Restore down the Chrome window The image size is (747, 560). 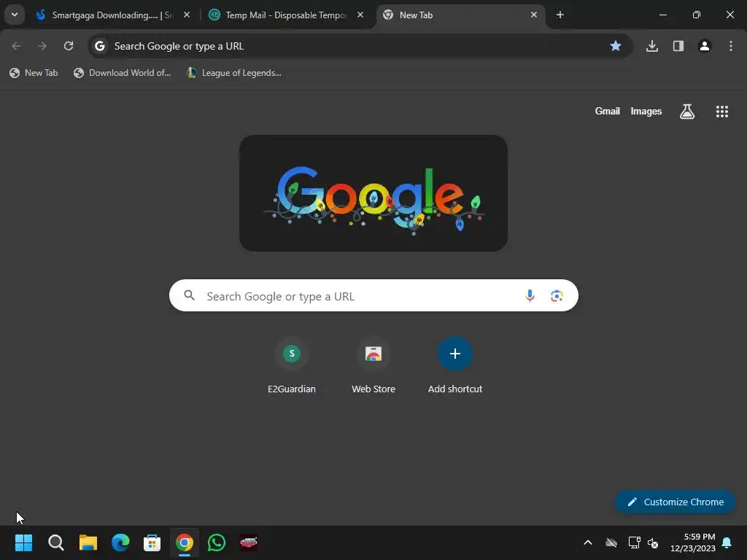697,15
